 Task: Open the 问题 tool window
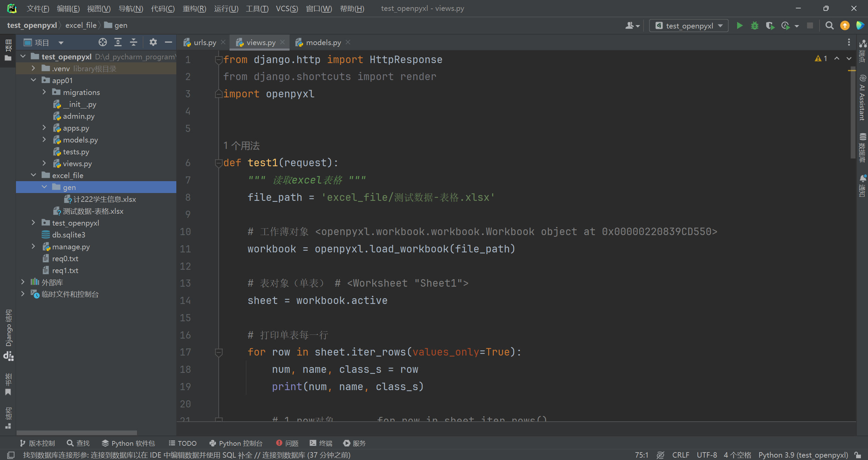coord(287,443)
